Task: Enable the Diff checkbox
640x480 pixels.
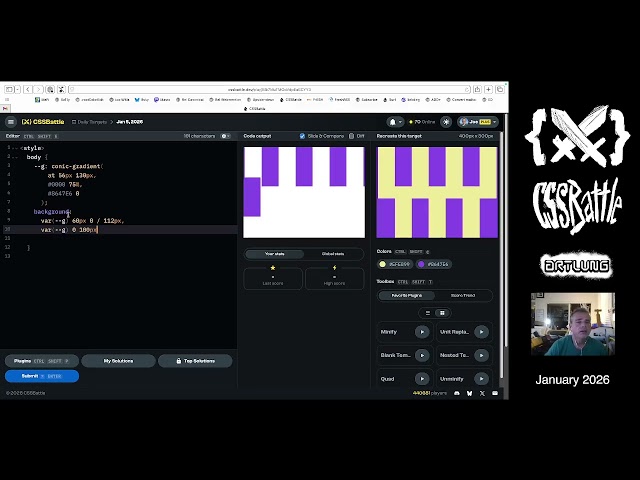Action: coord(352,136)
